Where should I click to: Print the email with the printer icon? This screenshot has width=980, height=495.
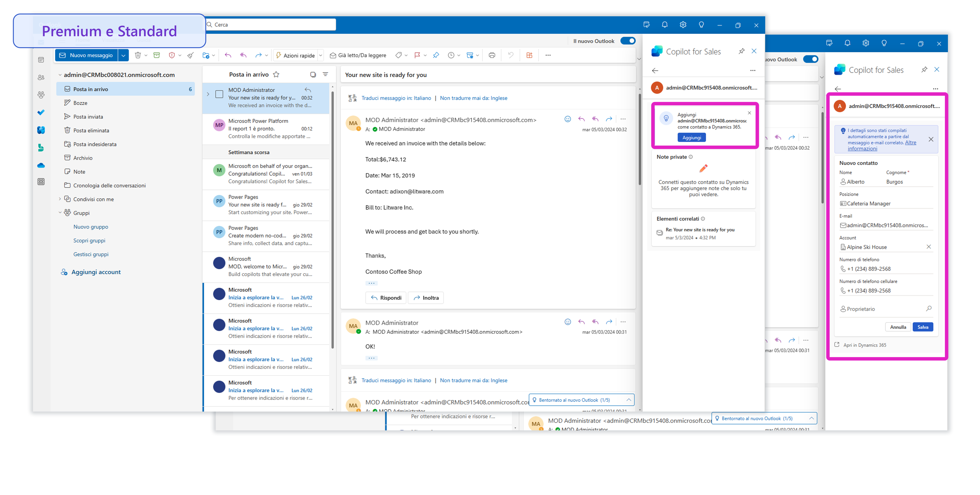click(x=492, y=55)
